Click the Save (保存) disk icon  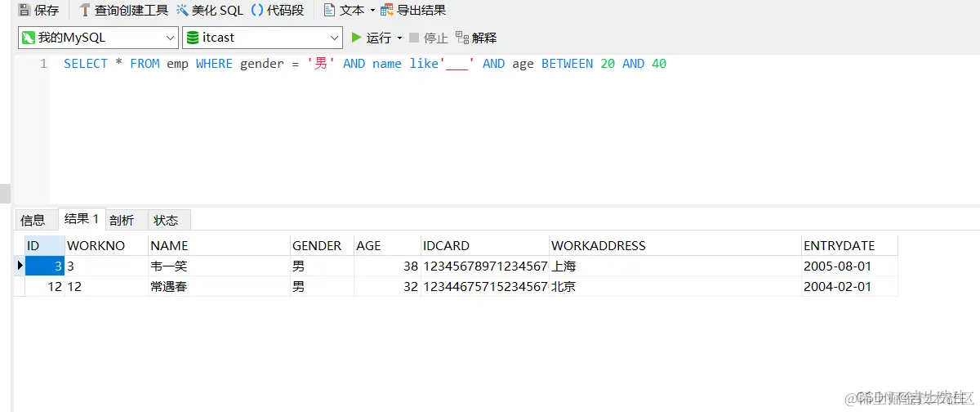(x=24, y=11)
